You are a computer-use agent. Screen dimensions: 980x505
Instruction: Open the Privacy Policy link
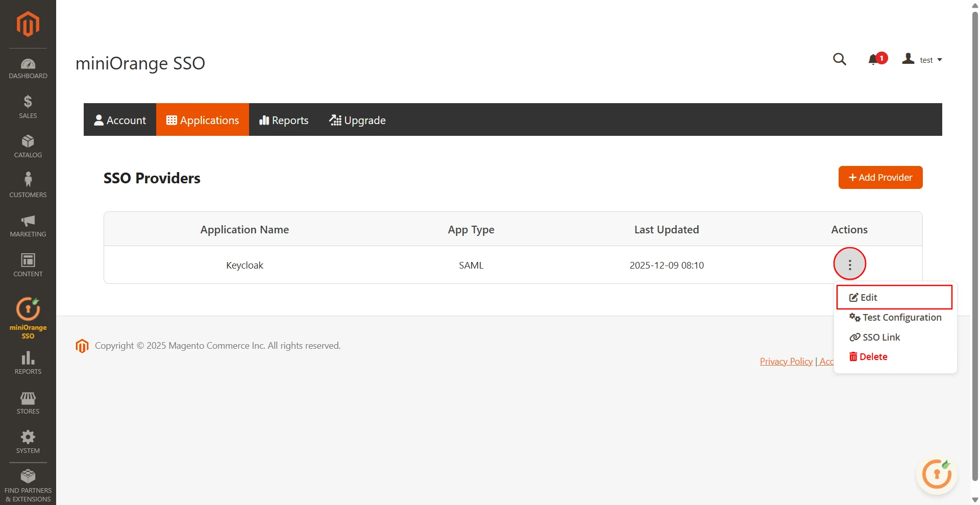point(786,361)
